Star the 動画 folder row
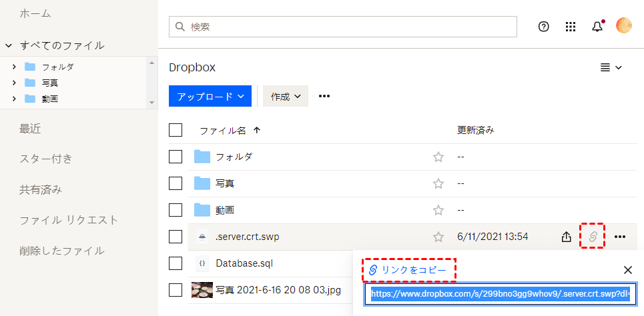 438,211
